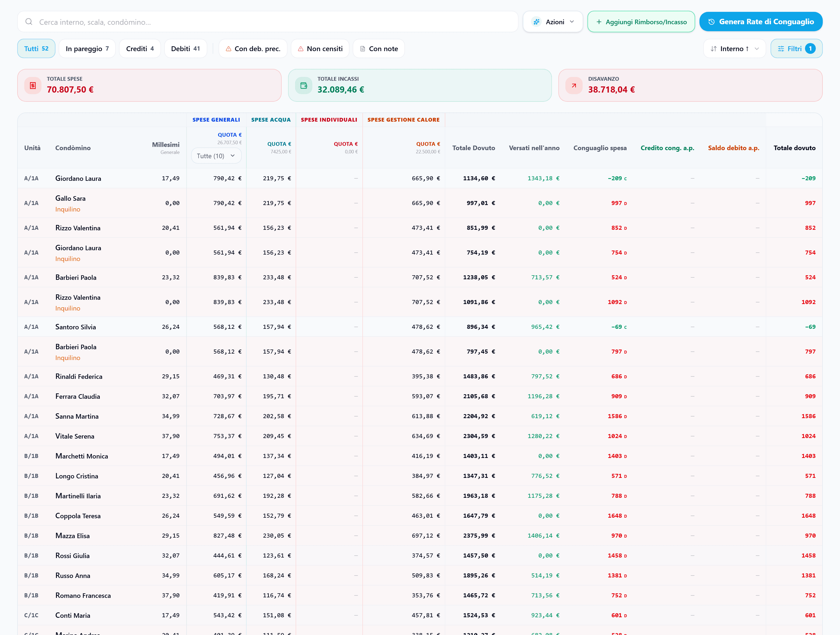The width and height of the screenshot is (840, 635).
Task: Focus the Cerca interno search field
Action: tap(268, 22)
